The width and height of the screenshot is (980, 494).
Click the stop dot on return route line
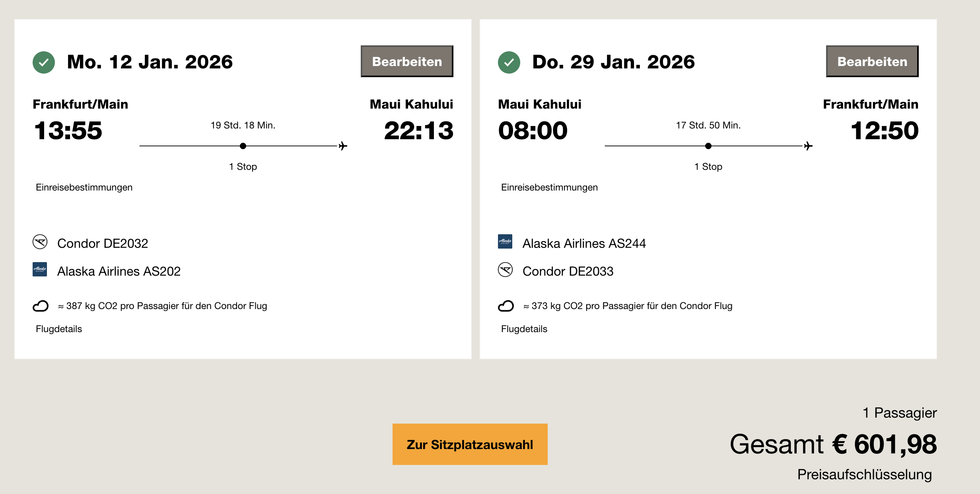coord(708,146)
